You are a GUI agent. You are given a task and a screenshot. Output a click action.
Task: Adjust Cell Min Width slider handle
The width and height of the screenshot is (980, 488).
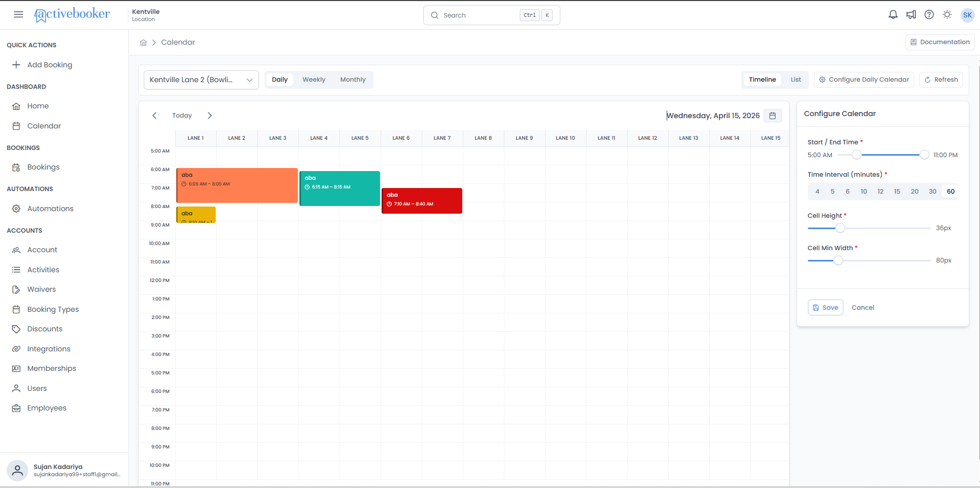coord(838,260)
